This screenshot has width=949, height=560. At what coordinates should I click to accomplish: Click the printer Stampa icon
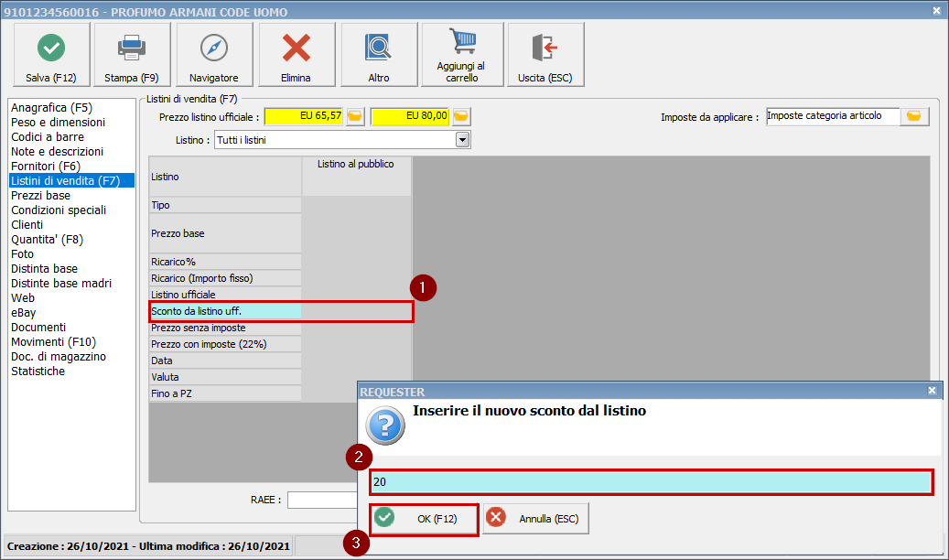click(132, 48)
